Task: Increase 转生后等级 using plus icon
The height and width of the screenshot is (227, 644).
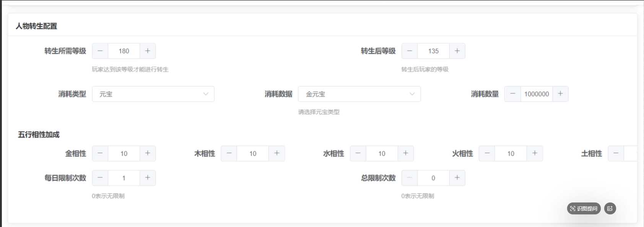Action: [457, 51]
